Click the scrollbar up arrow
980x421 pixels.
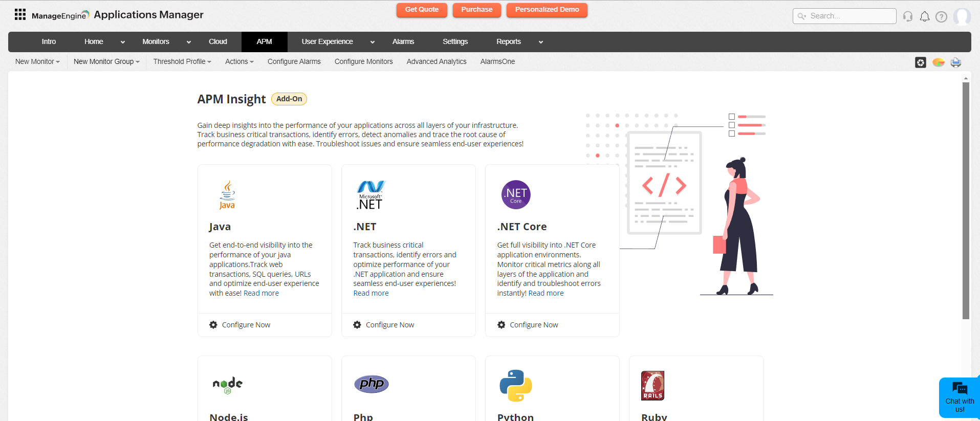tap(966, 79)
